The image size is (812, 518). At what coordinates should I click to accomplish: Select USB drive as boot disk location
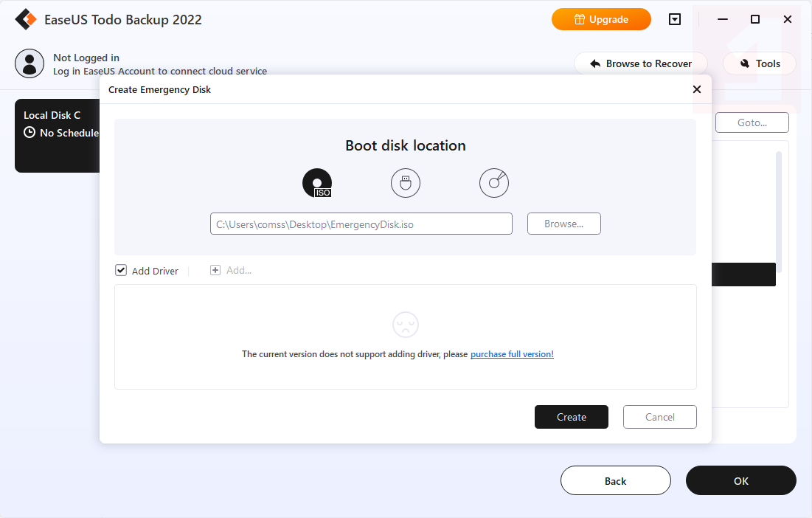[x=406, y=183]
